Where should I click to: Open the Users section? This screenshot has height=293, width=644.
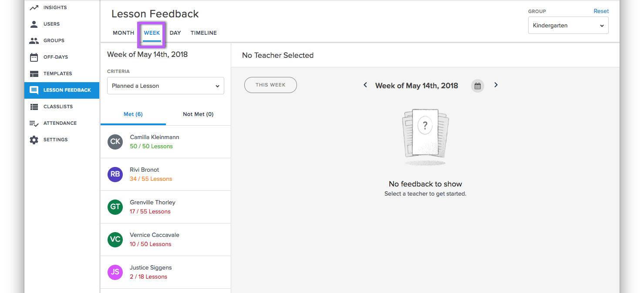coord(62,24)
